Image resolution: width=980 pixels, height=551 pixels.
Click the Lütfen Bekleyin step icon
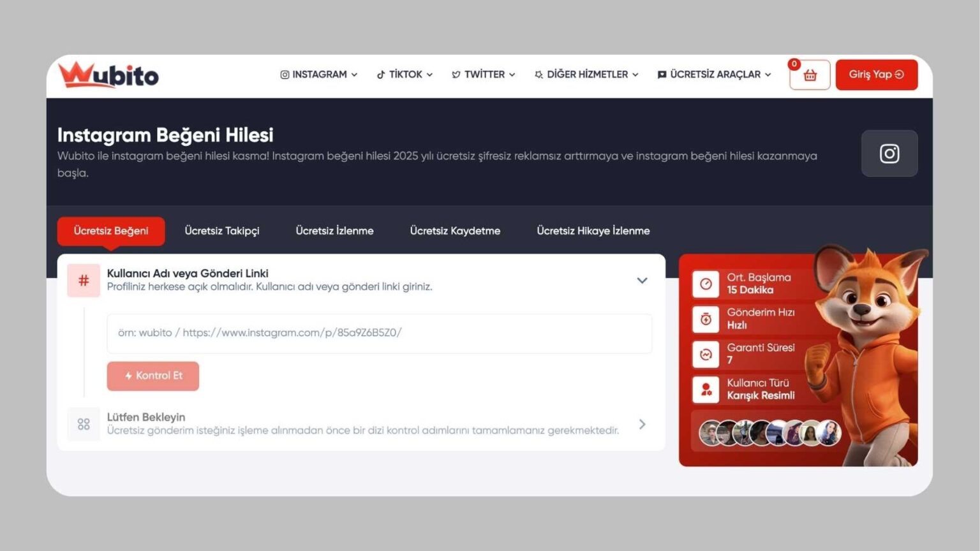tap(83, 423)
